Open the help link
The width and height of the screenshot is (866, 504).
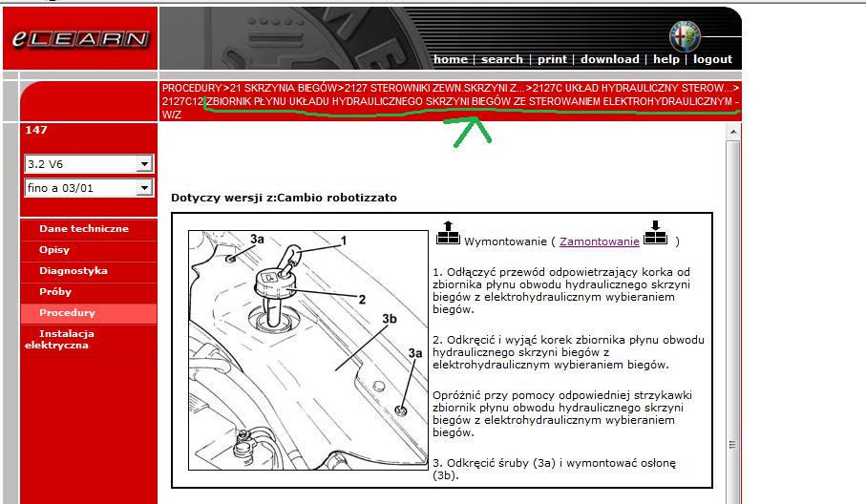[x=666, y=59]
